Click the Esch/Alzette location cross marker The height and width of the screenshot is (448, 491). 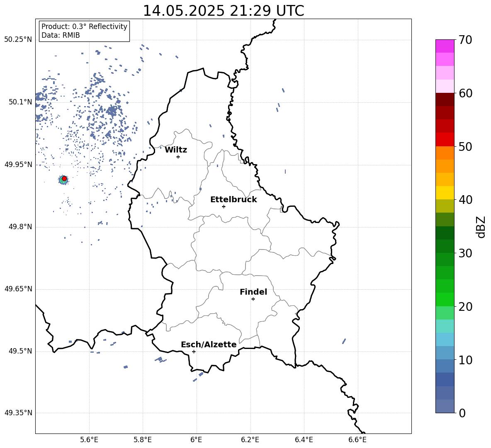[x=194, y=351]
